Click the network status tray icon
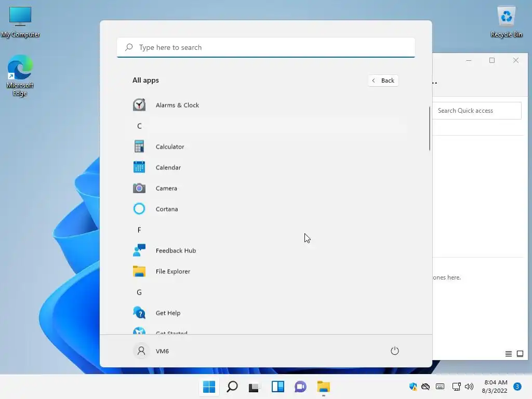The image size is (532, 399). (456, 387)
